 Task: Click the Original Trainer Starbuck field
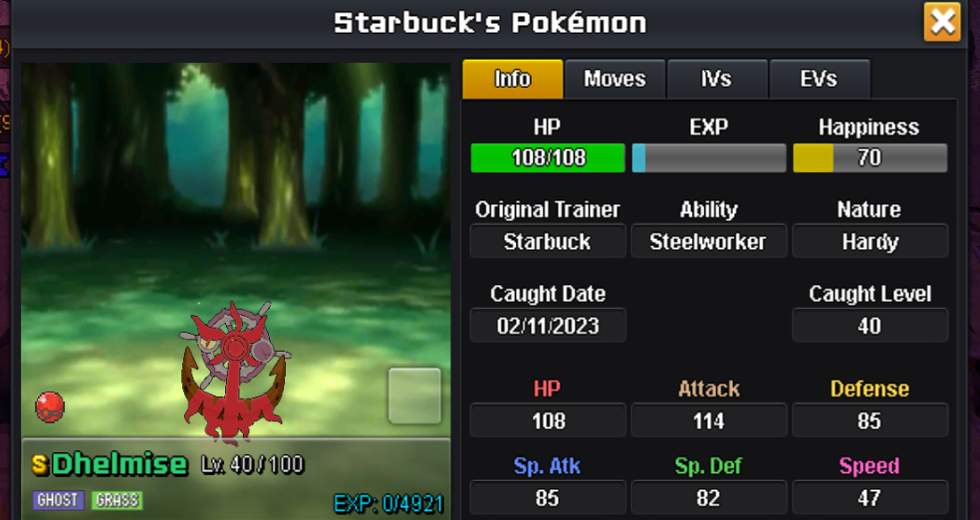(x=548, y=241)
